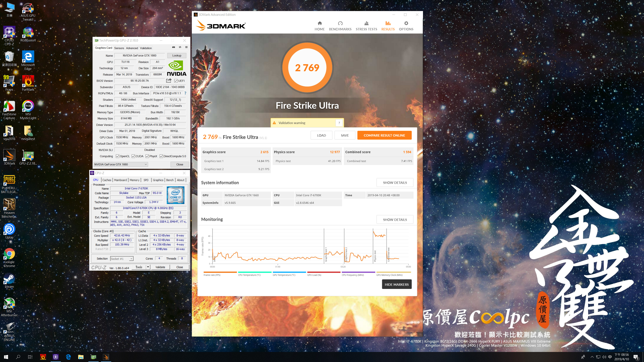Expand system tray hidden icons chevron
This screenshot has width=644, height=362.
(x=592, y=357)
